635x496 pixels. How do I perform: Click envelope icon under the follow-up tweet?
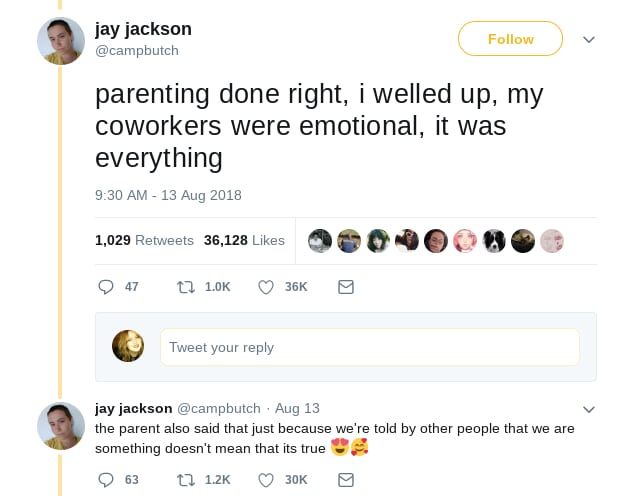tap(346, 480)
